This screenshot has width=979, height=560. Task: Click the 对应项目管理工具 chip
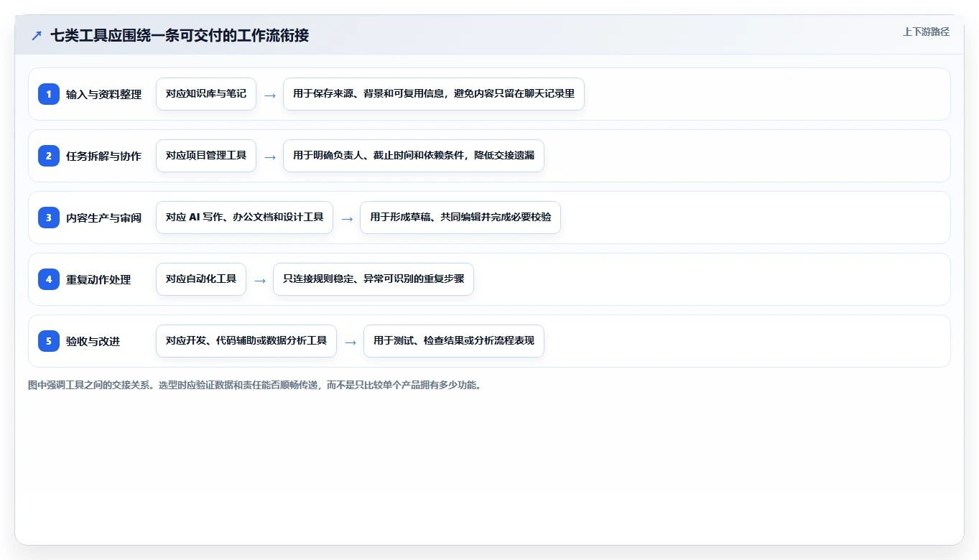point(206,156)
